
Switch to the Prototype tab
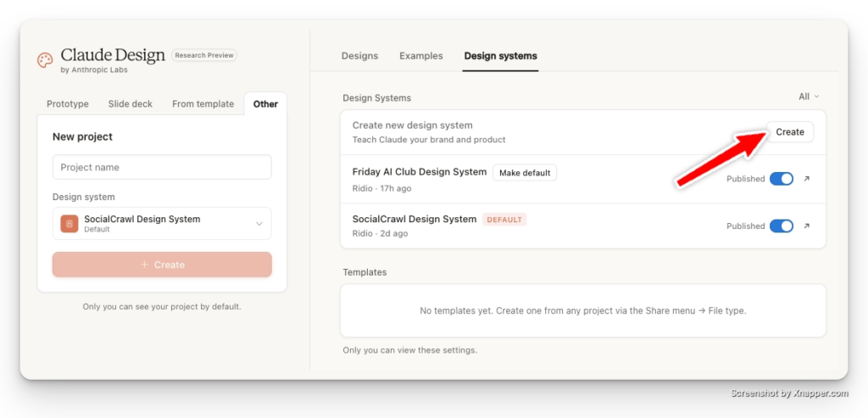click(x=68, y=104)
